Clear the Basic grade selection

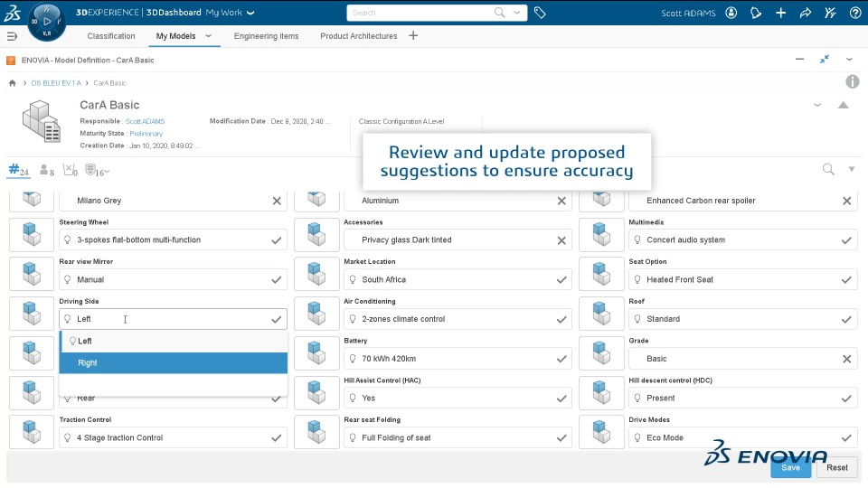tap(847, 359)
